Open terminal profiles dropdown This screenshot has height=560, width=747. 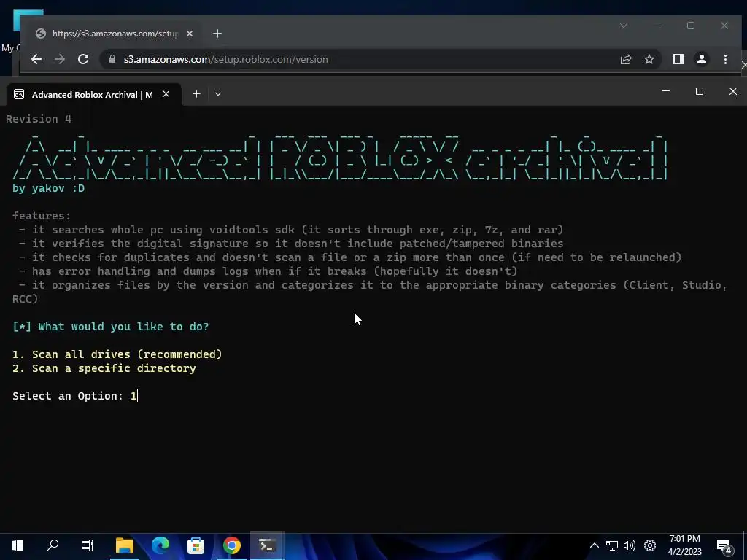coord(217,94)
